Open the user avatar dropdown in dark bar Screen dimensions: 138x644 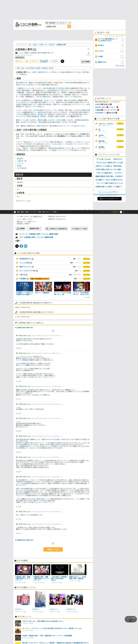click(x=122, y=212)
